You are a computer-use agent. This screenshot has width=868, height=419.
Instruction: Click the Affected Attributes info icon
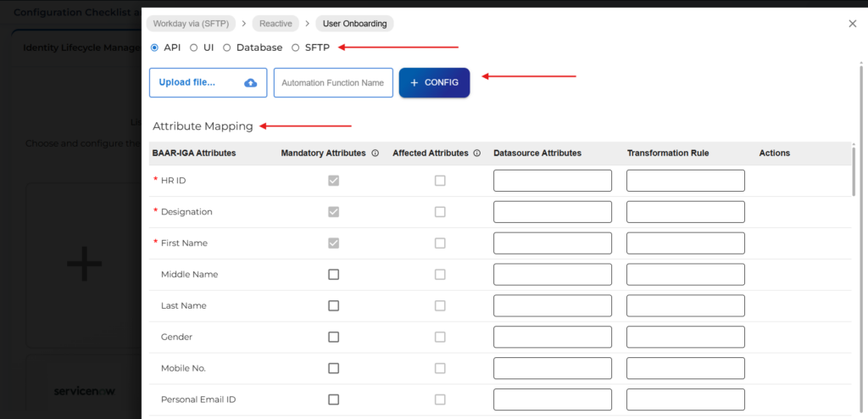(477, 154)
